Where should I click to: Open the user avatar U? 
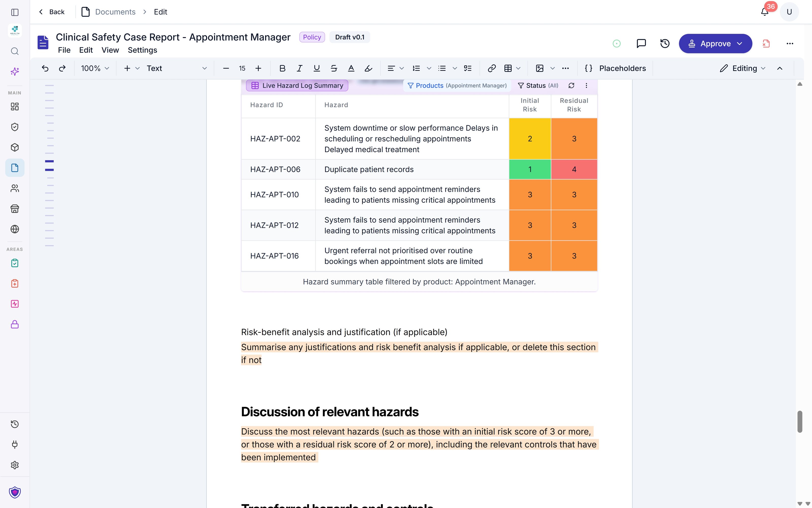coord(789,12)
